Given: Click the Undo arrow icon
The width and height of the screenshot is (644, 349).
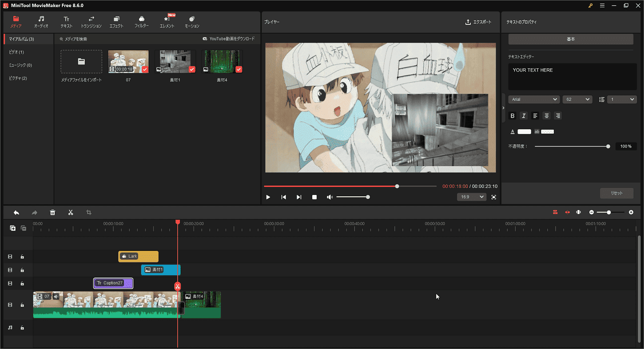Looking at the screenshot, I should (x=16, y=212).
